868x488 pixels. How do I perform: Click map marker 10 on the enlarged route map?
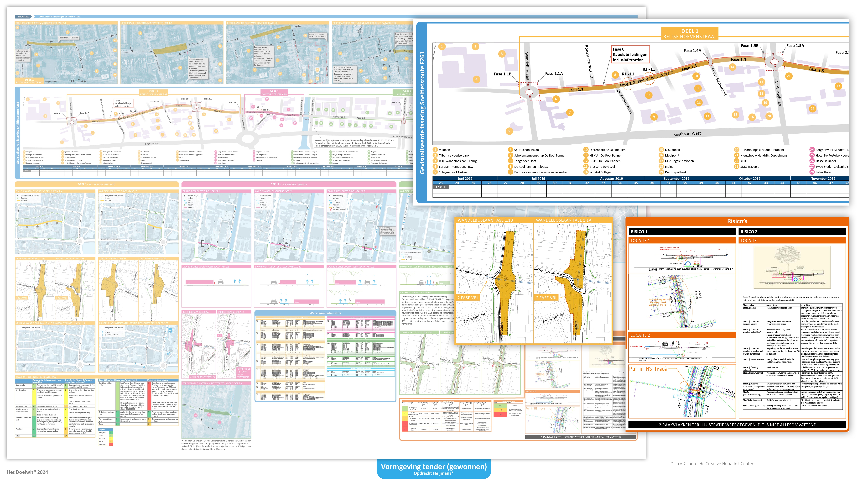click(x=696, y=76)
